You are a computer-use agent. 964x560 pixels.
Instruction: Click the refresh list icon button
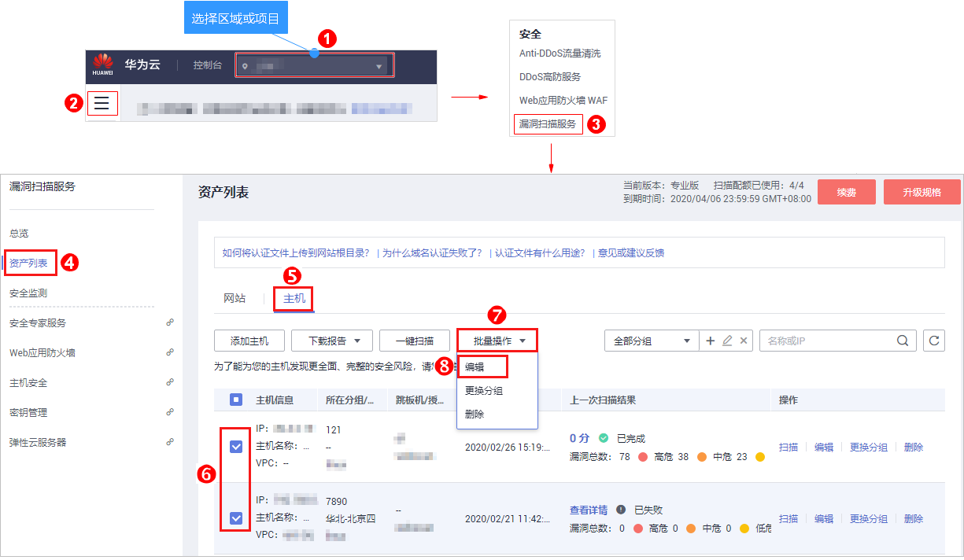point(934,341)
